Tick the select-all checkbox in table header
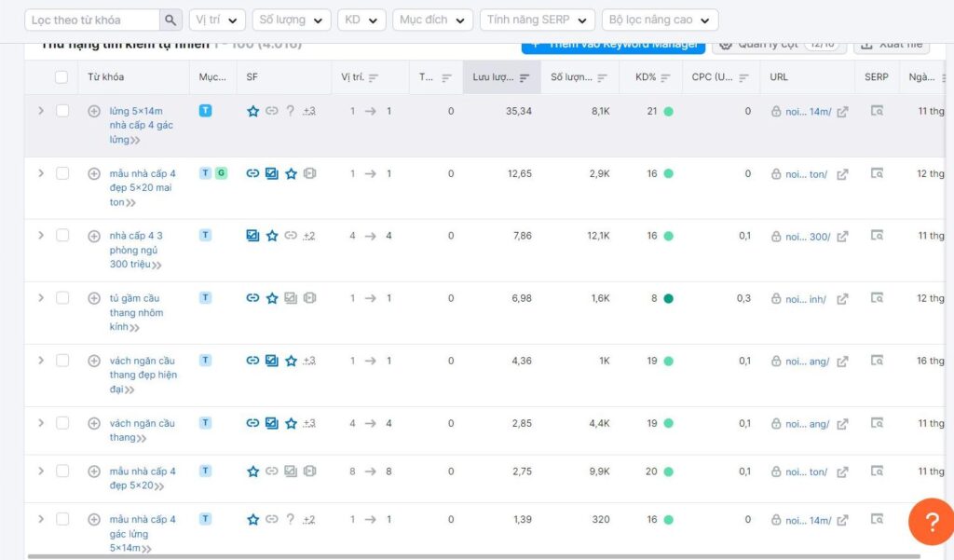The height and width of the screenshot is (560, 954). coord(61,77)
